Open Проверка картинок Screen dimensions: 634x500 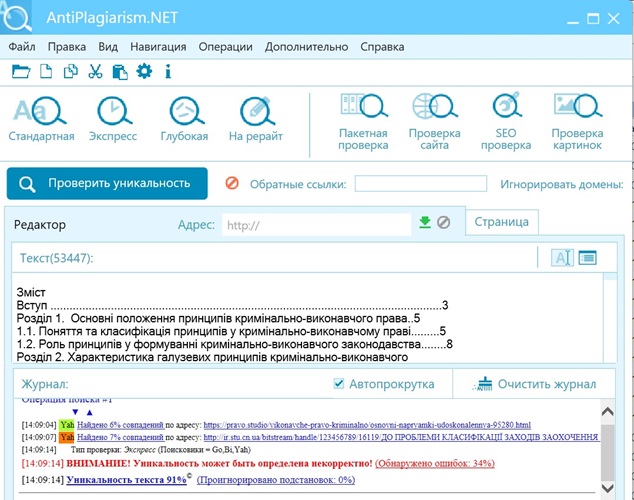577,122
